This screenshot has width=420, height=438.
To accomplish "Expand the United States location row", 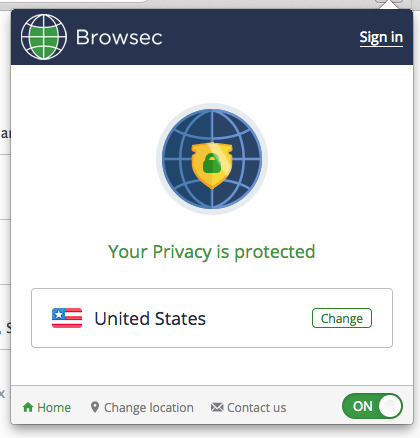I will 212,318.
